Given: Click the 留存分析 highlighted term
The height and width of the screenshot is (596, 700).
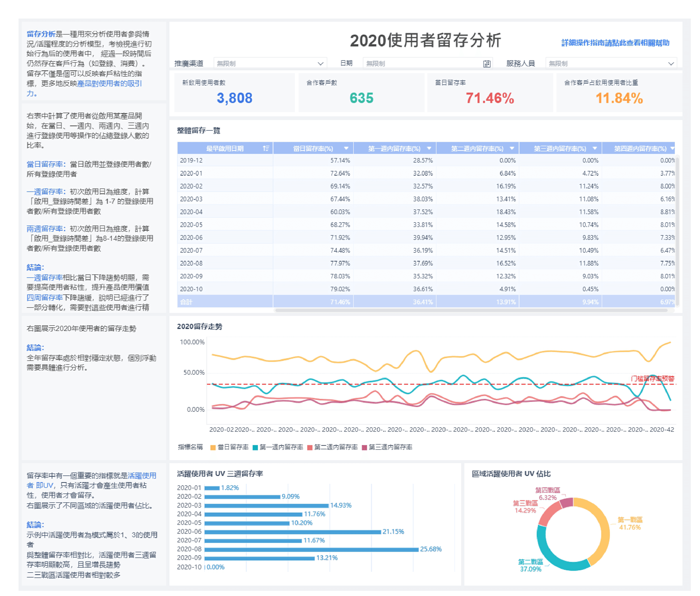Looking at the screenshot, I should pos(41,35).
